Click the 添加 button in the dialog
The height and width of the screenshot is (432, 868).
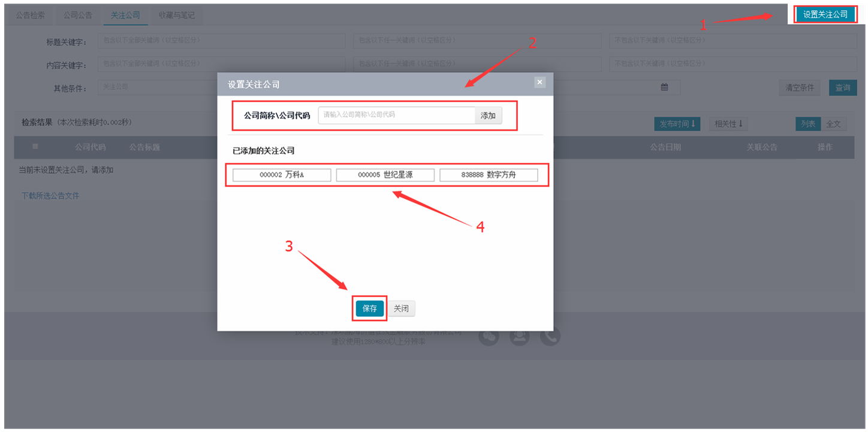point(488,115)
